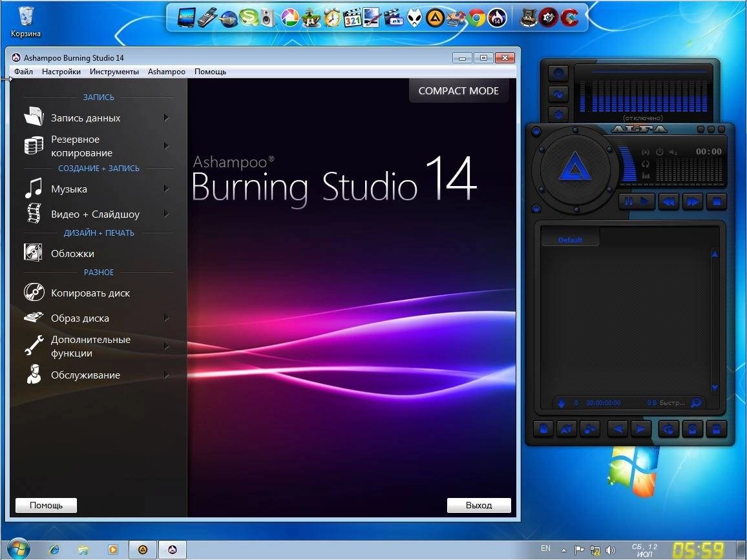Expand Обслуживание submenu arrow

click(x=166, y=375)
